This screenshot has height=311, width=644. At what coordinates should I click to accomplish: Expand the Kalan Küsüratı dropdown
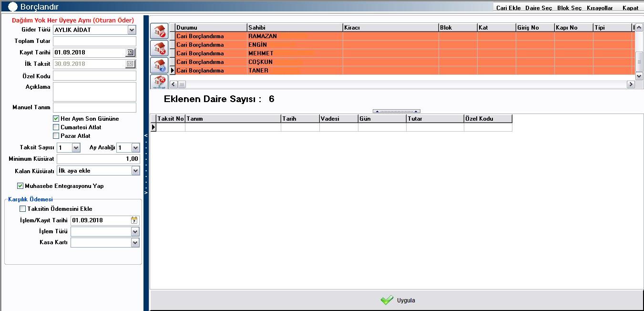click(x=135, y=171)
